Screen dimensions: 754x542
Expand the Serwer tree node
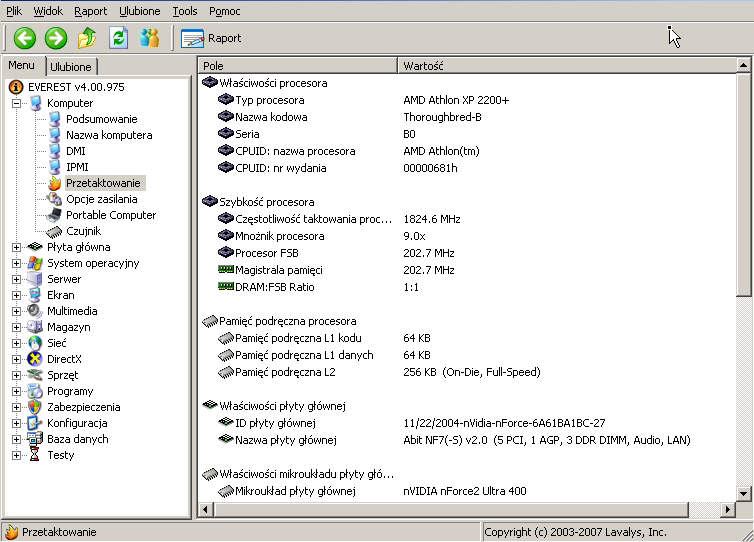tap(16, 279)
